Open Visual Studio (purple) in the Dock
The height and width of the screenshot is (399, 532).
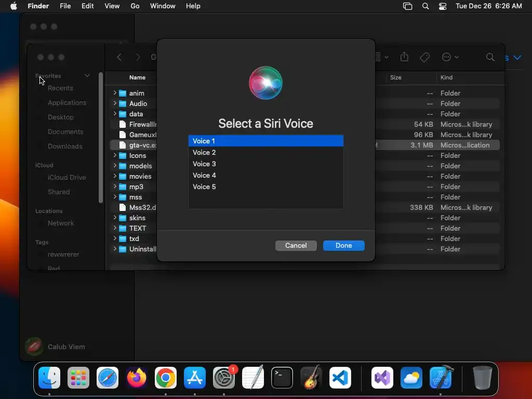point(382,378)
